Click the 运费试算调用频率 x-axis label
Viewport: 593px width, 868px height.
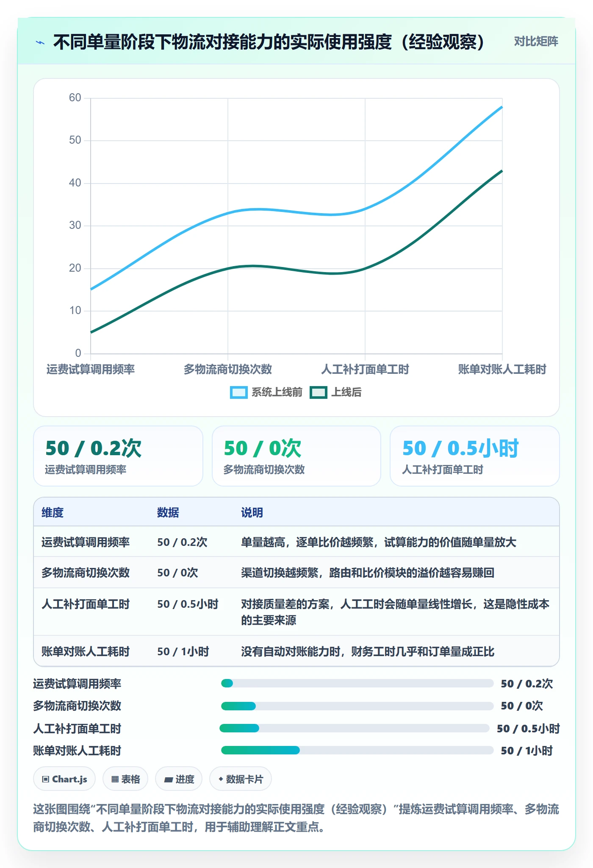coord(91,369)
